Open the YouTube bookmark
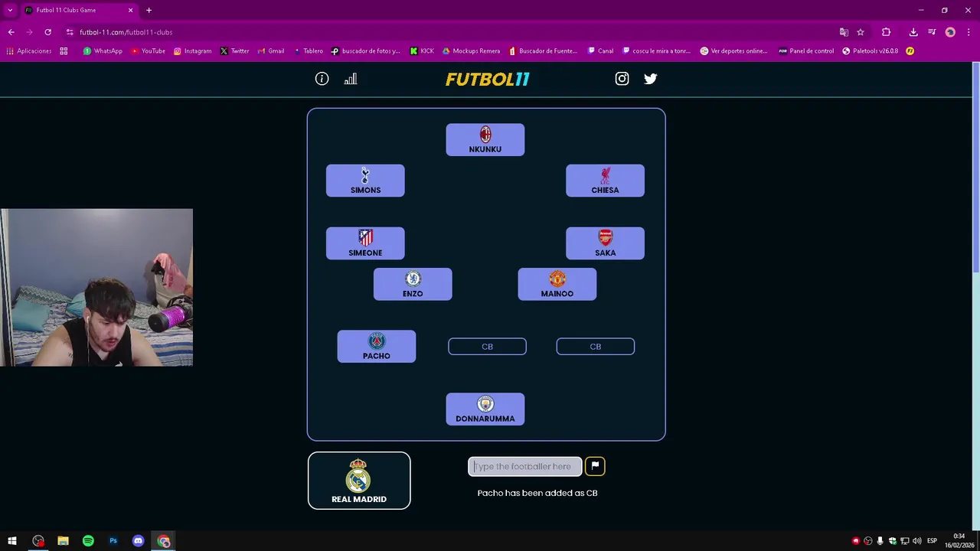The height and width of the screenshot is (551, 980). (x=148, y=51)
